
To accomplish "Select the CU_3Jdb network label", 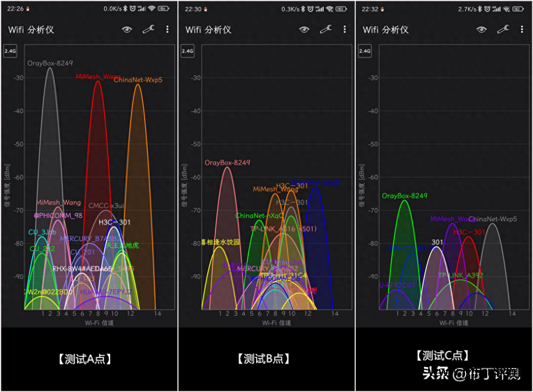I will [42, 232].
